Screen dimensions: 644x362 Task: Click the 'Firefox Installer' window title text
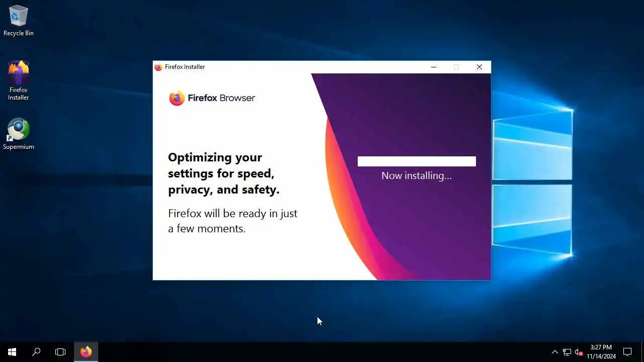[x=185, y=67]
